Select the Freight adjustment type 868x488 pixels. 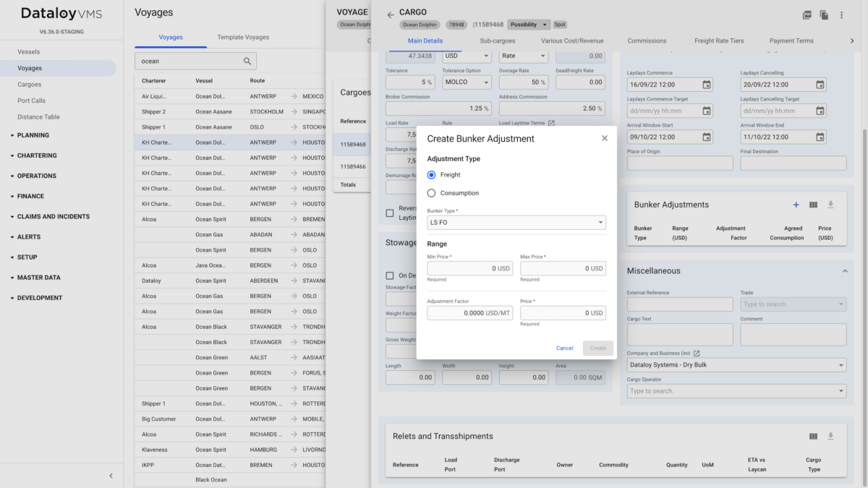[431, 174]
